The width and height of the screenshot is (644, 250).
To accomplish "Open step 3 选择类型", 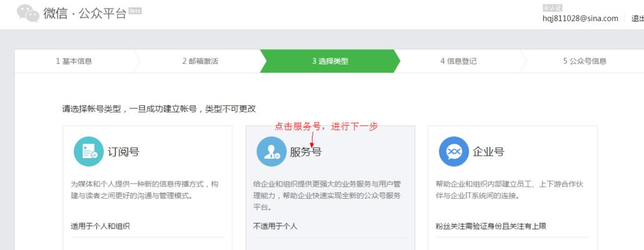I will (330, 61).
